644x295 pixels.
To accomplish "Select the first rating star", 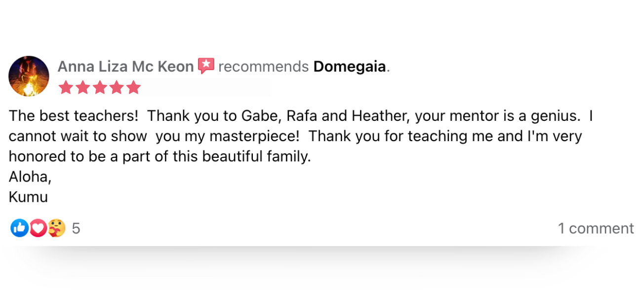I will point(66,88).
